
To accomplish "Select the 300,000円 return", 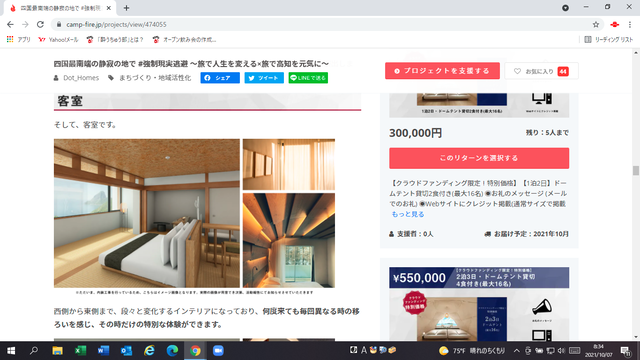I will 479,158.
